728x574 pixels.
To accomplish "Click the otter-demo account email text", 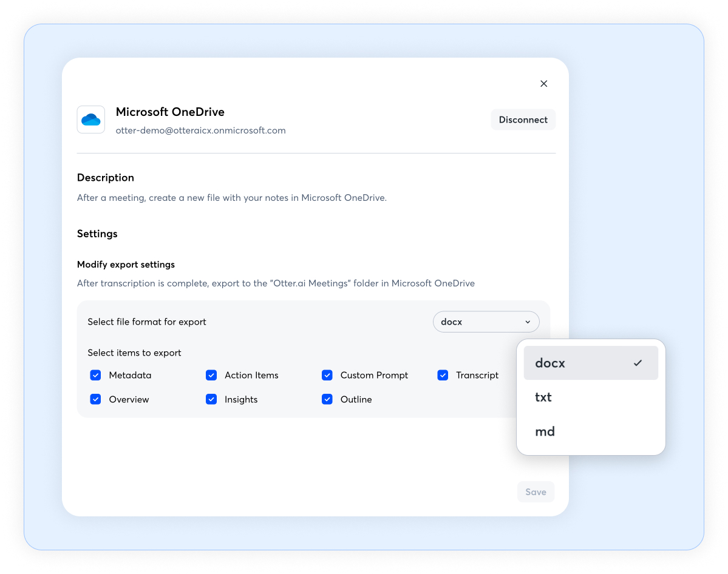I will [200, 130].
